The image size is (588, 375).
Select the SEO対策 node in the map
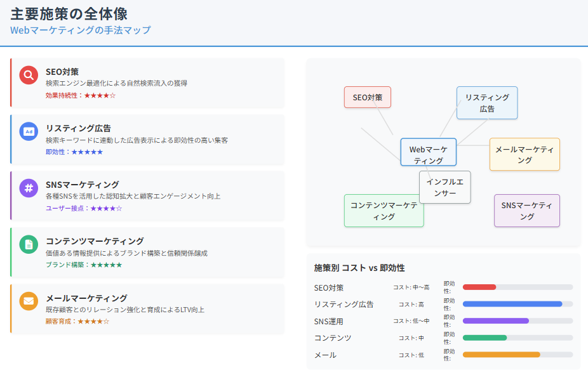coord(367,97)
